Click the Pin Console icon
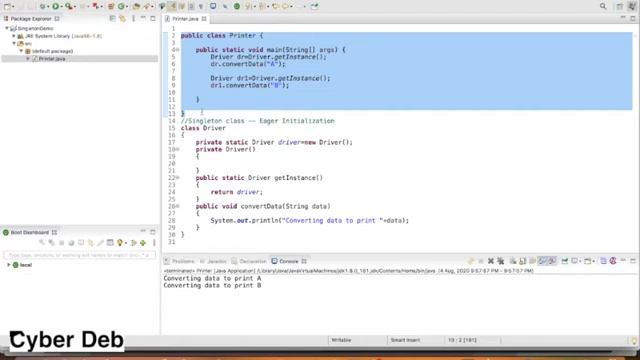 point(565,261)
